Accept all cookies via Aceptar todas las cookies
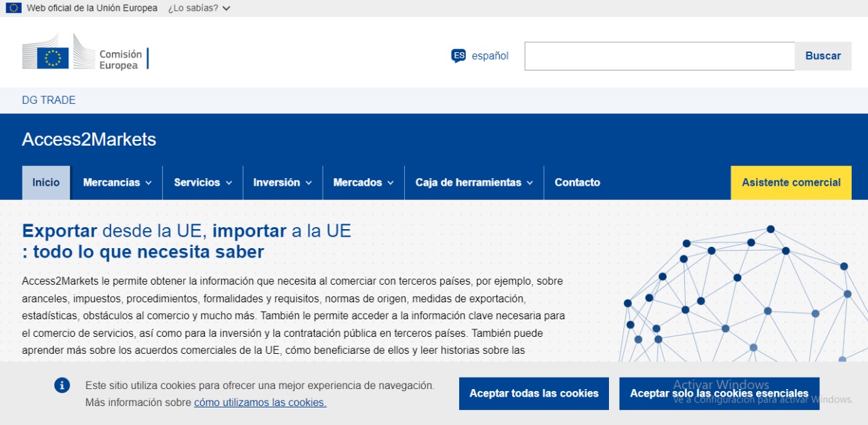Image resolution: width=868 pixels, height=425 pixels. click(x=534, y=393)
